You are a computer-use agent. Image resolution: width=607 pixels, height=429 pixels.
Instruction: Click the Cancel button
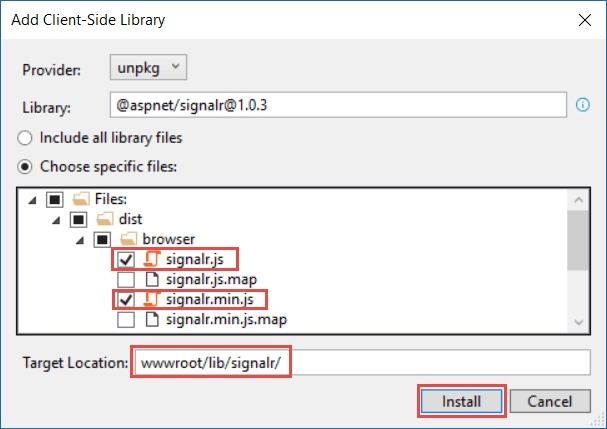click(550, 401)
